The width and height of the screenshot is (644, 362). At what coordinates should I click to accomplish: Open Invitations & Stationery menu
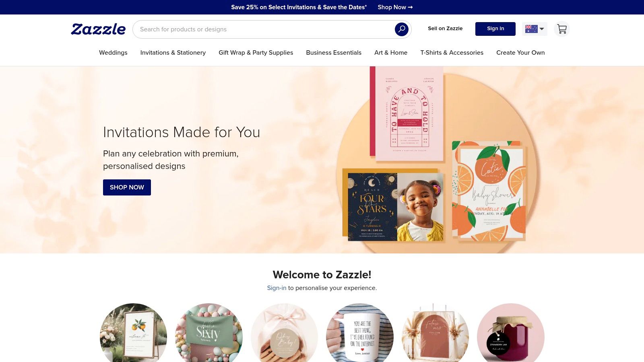coord(173,53)
